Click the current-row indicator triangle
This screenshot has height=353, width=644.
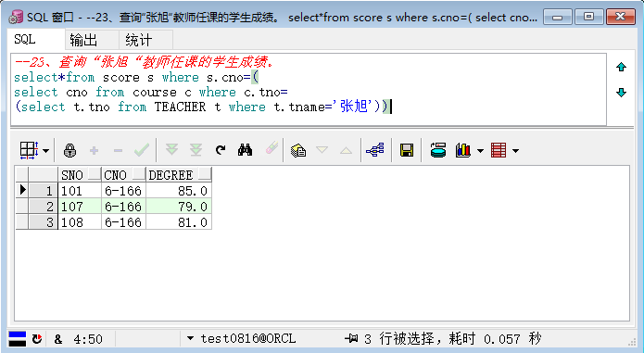[22, 190]
